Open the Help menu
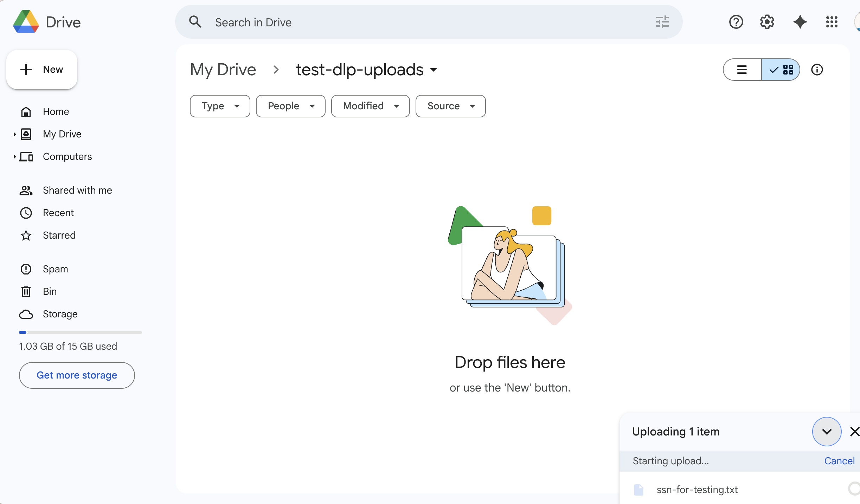The height and width of the screenshot is (504, 860). [x=736, y=22]
